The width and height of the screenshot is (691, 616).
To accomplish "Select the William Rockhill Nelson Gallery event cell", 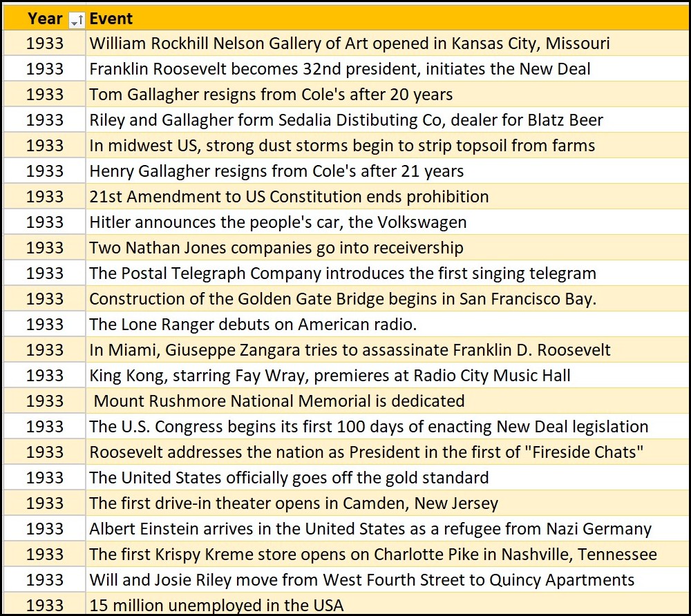I will pyautogui.click(x=350, y=44).
